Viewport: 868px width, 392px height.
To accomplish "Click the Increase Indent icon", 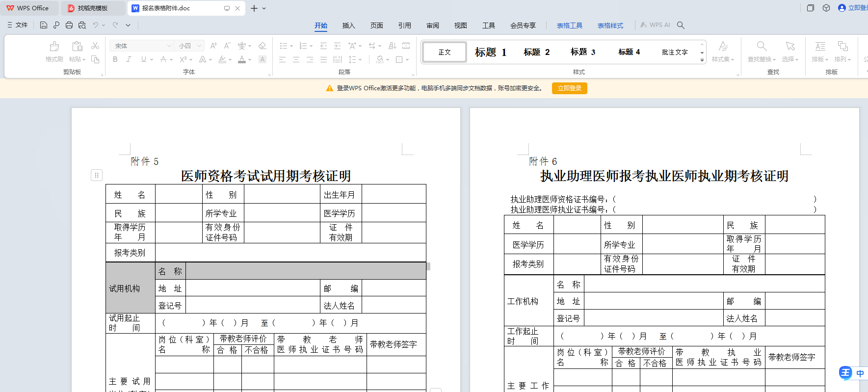I will [337, 46].
